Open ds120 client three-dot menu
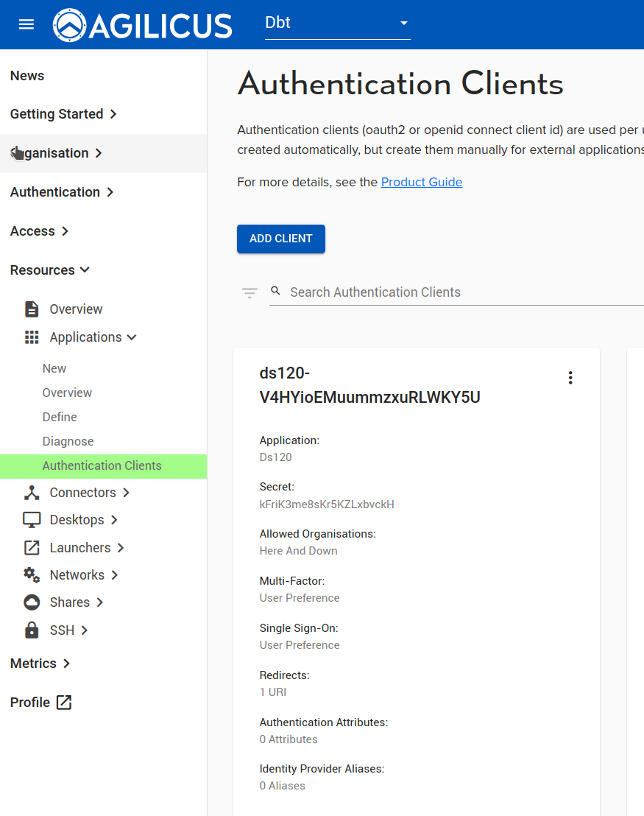The image size is (644, 816). pyautogui.click(x=570, y=378)
